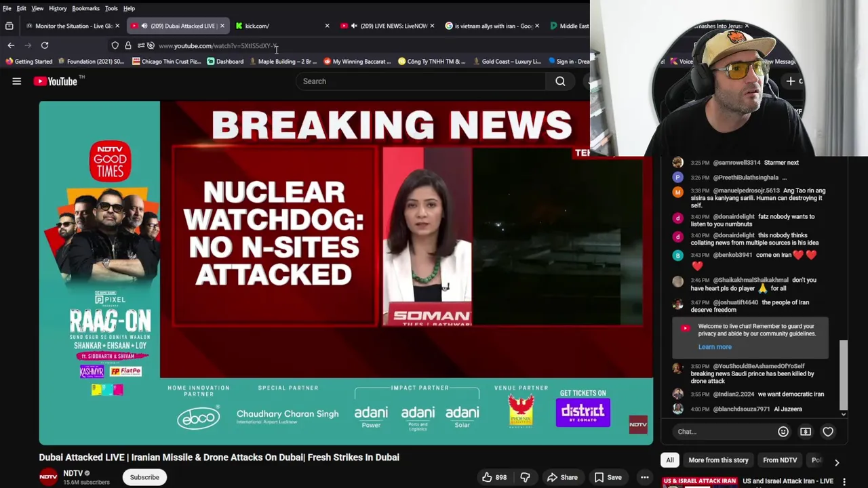Open Learn more community guidelines link
Viewport: 868px width, 488px height.
coord(715,347)
